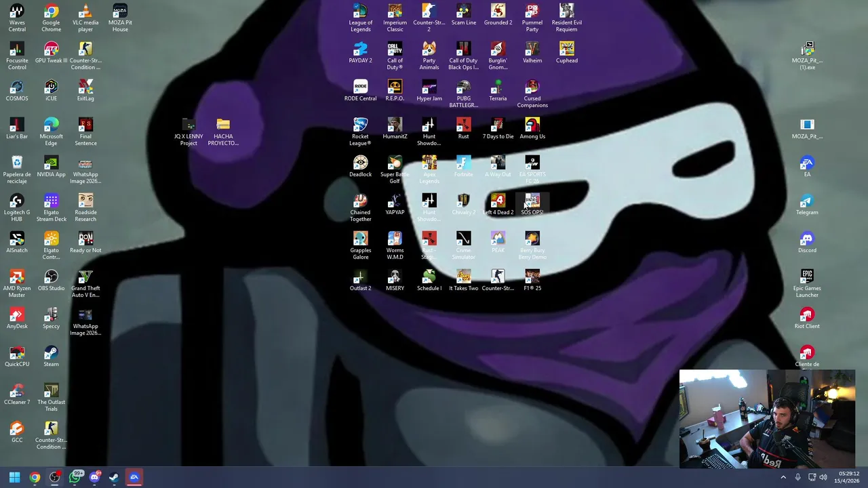Select the iCUE desktop icon

click(x=52, y=90)
